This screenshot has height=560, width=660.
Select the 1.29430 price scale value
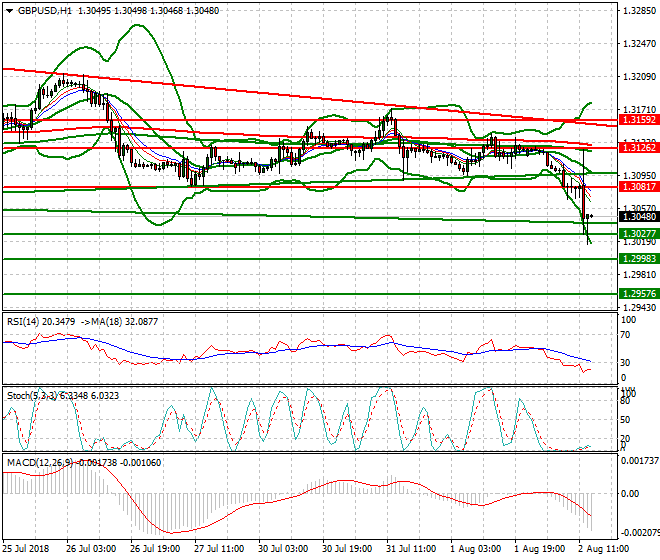pyautogui.click(x=639, y=308)
